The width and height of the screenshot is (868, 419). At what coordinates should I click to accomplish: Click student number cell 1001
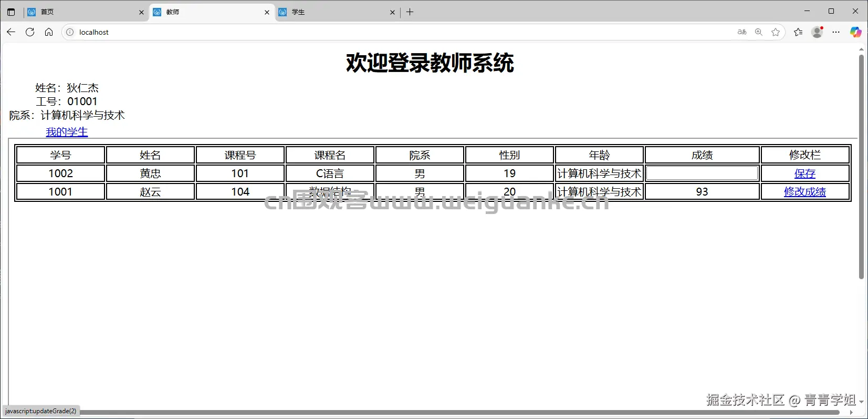point(60,192)
